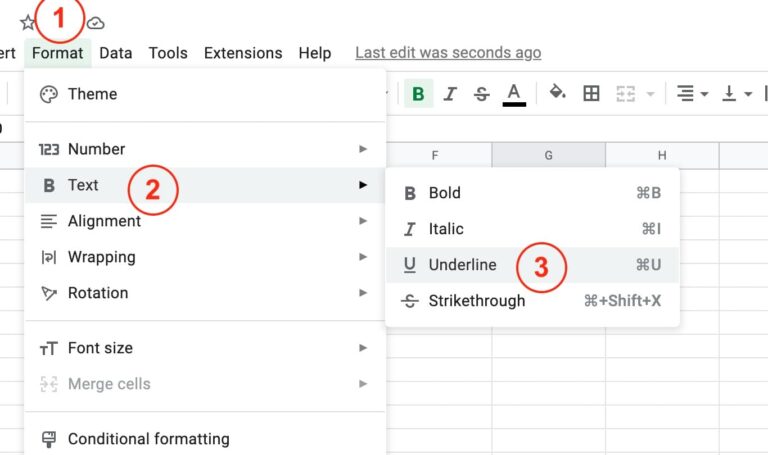Select column H header
The width and height of the screenshot is (768, 455).
coord(662,155)
